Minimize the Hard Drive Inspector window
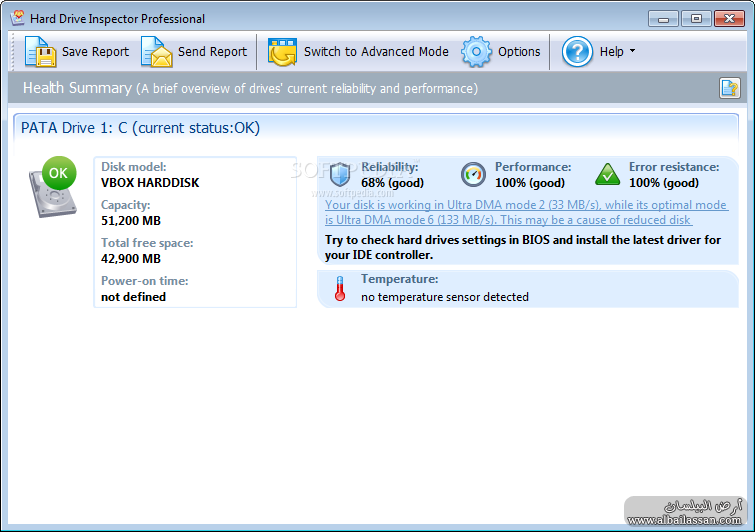This screenshot has height=532, width=755. click(663, 19)
